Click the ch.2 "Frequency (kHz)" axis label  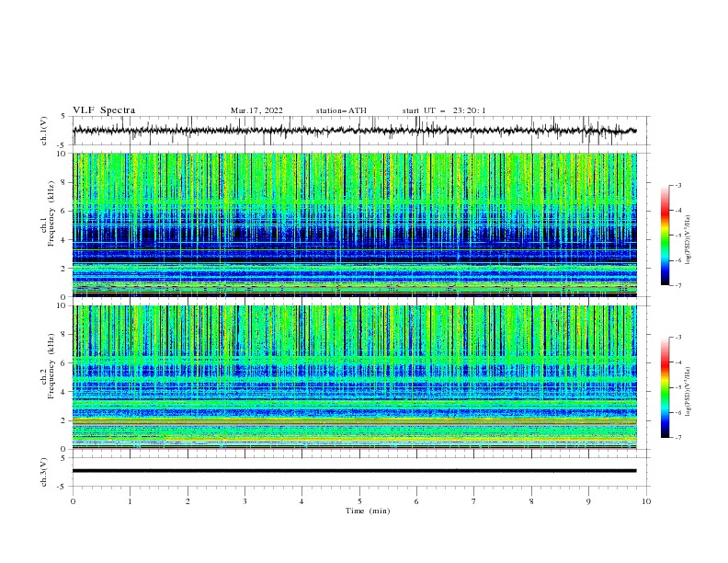51,366
